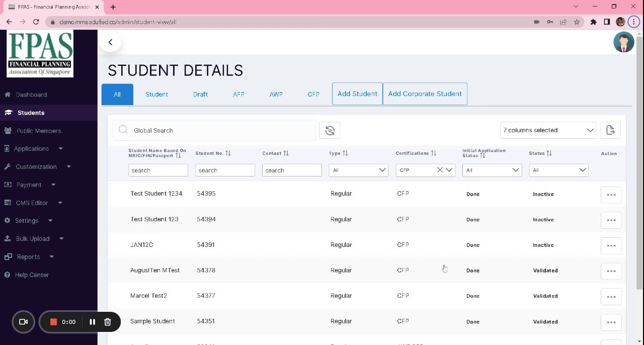This screenshot has height=345, width=644.
Task: Click the Student No. search field
Action: tap(225, 170)
